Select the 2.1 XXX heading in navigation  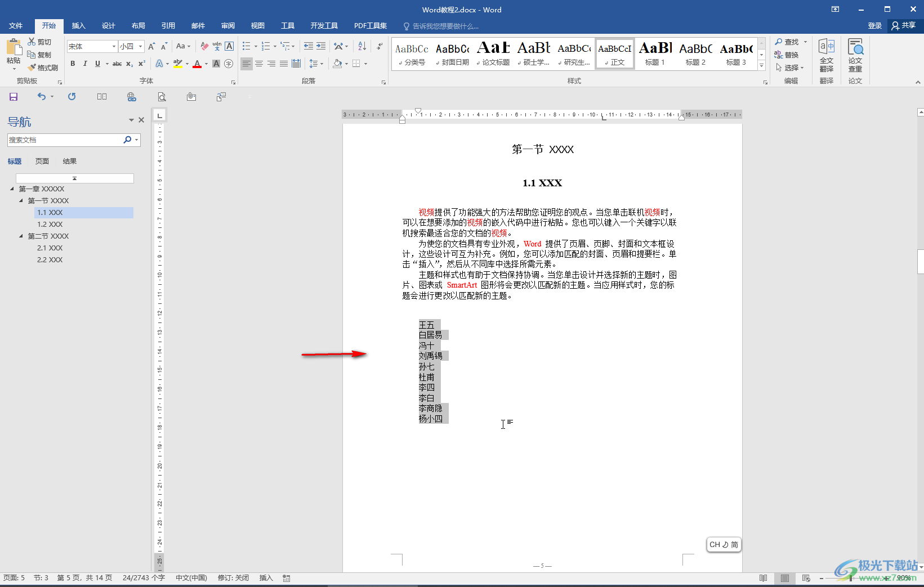coord(50,248)
